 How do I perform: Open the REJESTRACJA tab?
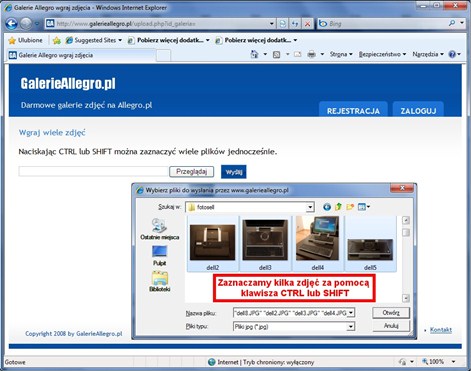[353, 110]
